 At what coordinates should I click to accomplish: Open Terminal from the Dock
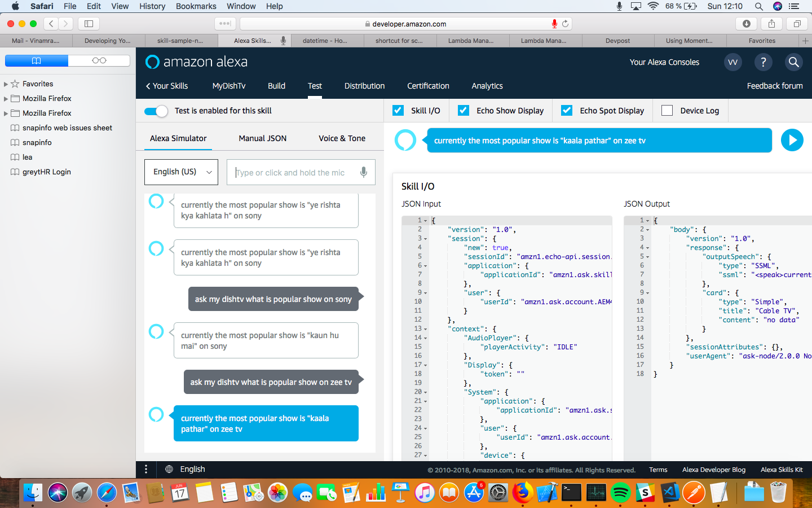pyautogui.click(x=571, y=493)
